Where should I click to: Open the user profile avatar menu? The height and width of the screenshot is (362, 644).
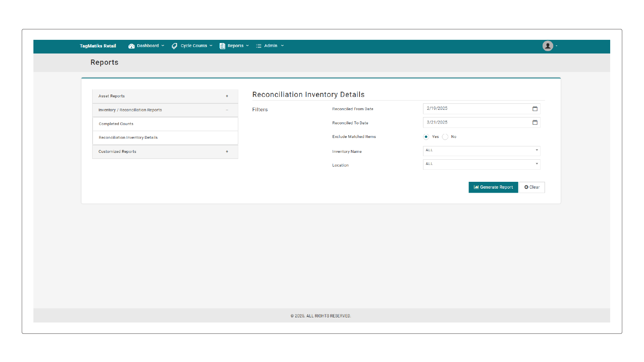[x=548, y=46]
